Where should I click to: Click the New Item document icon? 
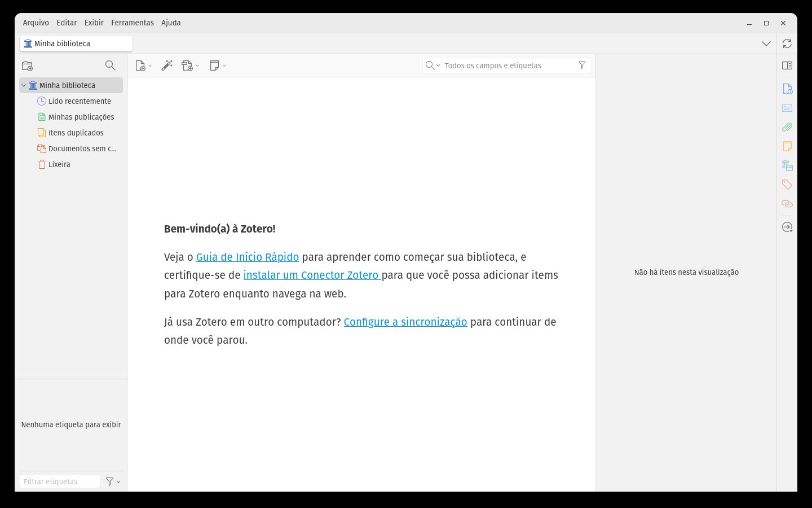pyautogui.click(x=140, y=65)
